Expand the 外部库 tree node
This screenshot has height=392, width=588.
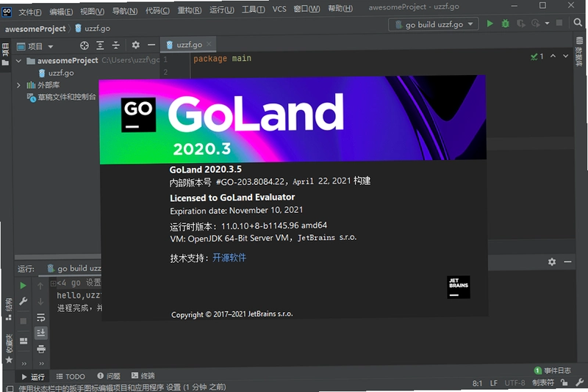(18, 85)
